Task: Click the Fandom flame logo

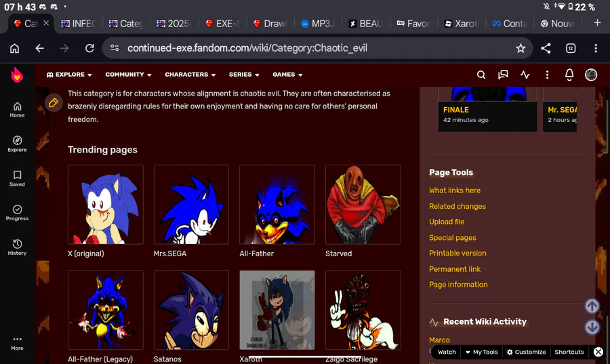Action: pos(17,75)
